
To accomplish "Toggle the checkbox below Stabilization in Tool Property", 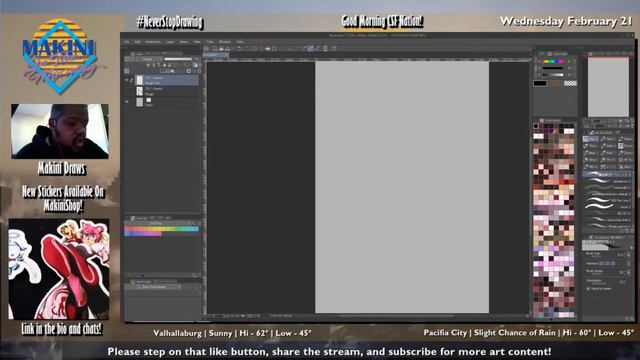I will pos(588,289).
